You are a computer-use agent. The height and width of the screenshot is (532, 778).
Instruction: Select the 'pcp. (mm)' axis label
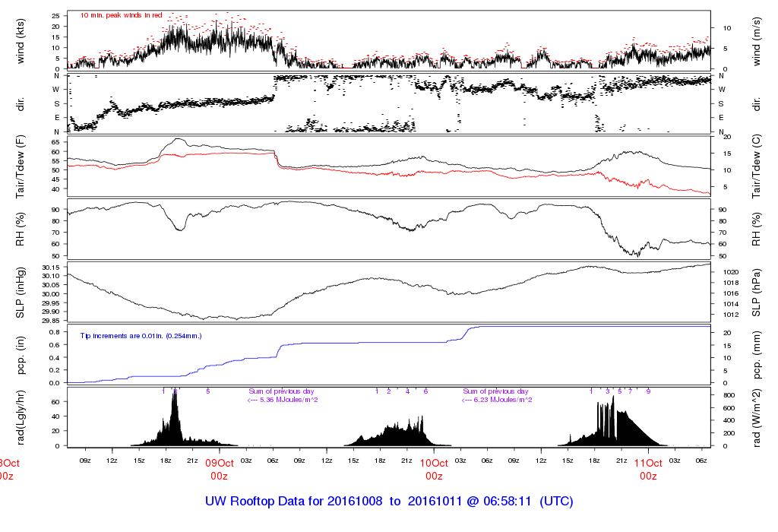pos(756,356)
